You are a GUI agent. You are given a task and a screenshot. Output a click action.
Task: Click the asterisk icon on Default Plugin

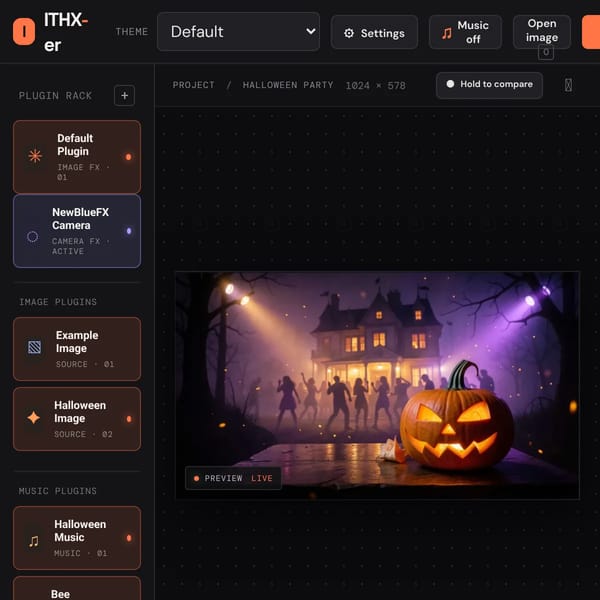tap(35, 156)
